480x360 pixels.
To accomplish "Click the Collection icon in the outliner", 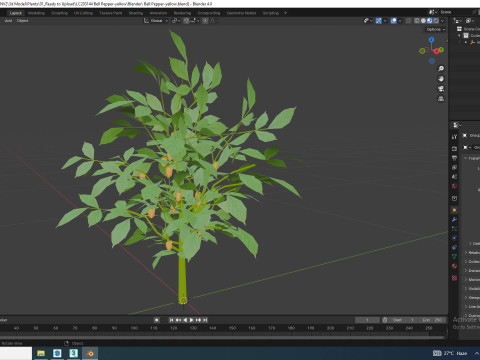I will click(466, 35).
